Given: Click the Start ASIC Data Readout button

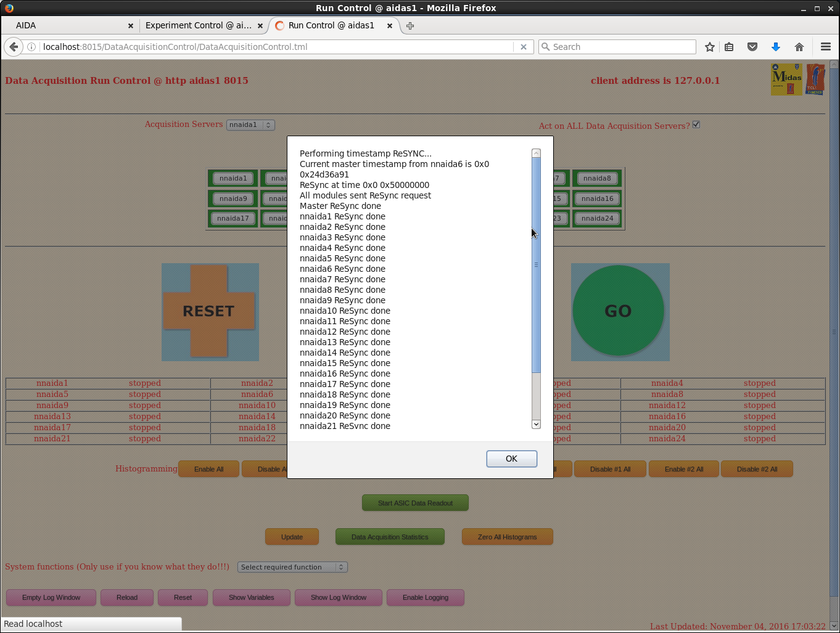Looking at the screenshot, I should click(415, 503).
